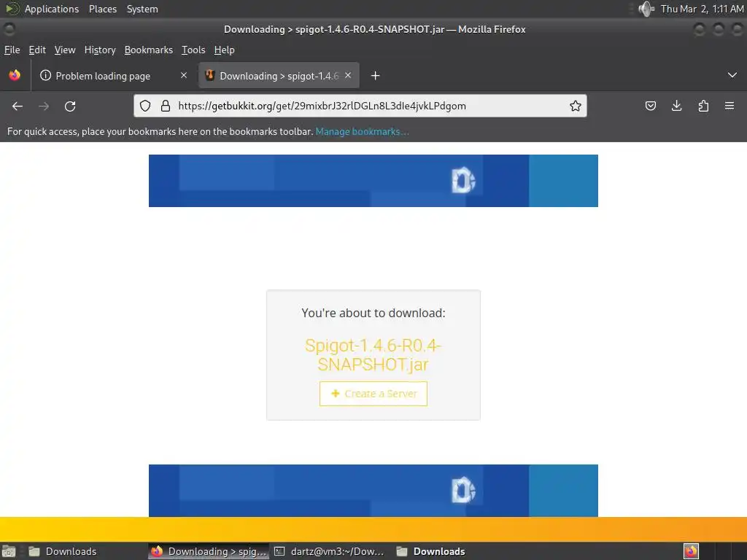747x560 pixels.
Task: Open the Firefox downloads panel
Action: tap(676, 106)
